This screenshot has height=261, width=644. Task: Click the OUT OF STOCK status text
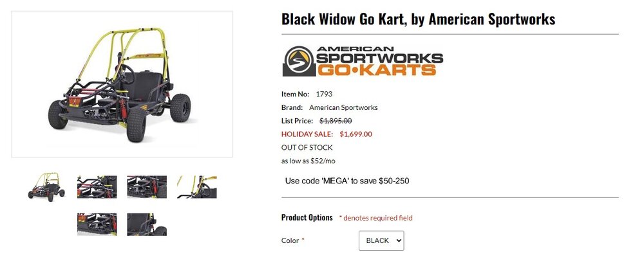[x=307, y=147]
